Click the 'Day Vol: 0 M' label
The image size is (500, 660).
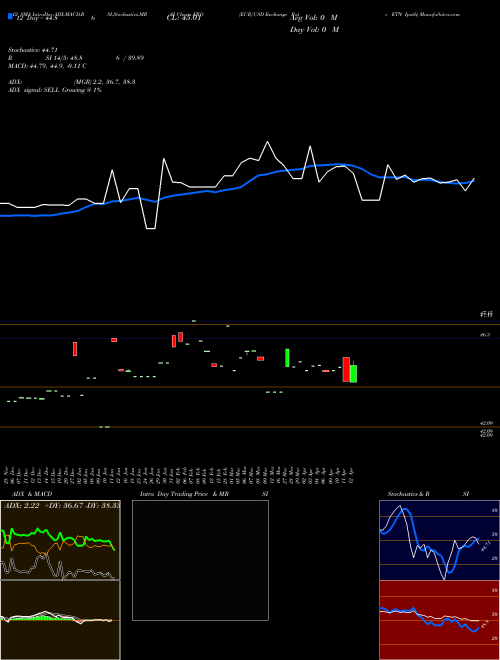314,30
